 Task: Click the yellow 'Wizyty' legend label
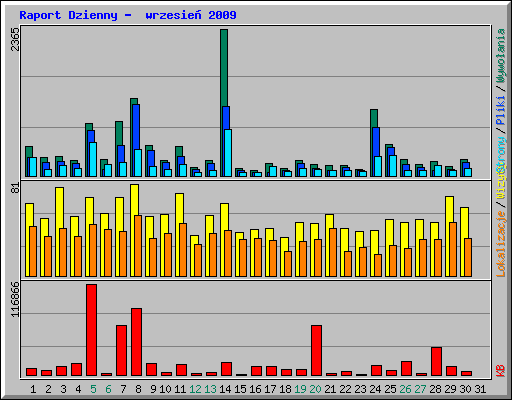(x=501, y=182)
